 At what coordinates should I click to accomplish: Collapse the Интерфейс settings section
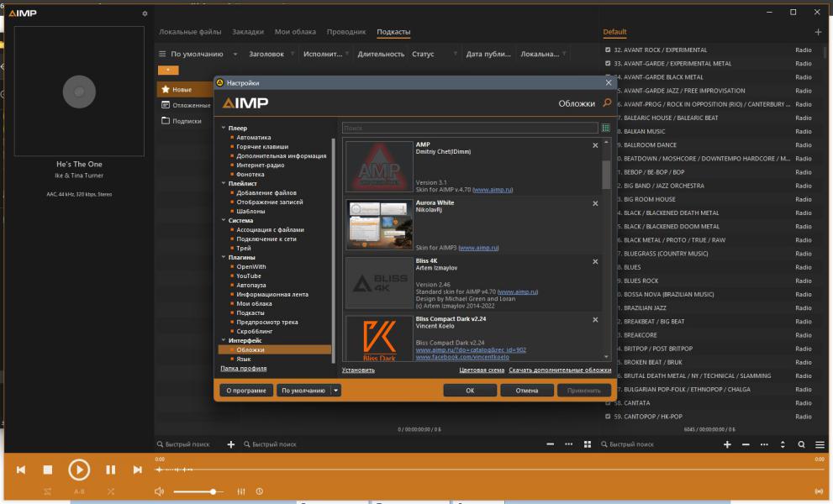tap(223, 340)
